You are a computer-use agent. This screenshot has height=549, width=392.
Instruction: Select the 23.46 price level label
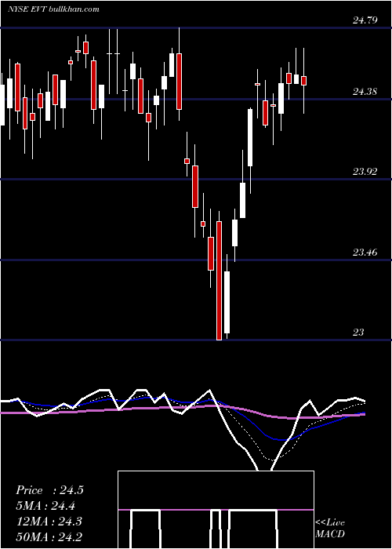365,253
